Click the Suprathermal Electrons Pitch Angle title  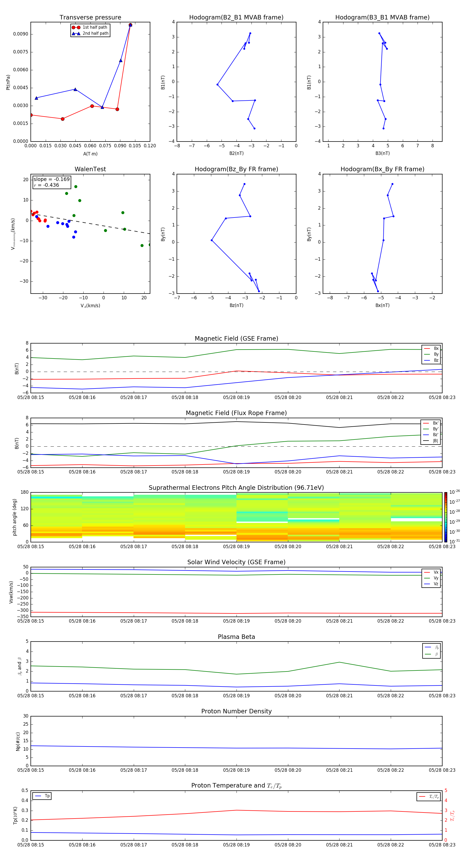coord(236,488)
